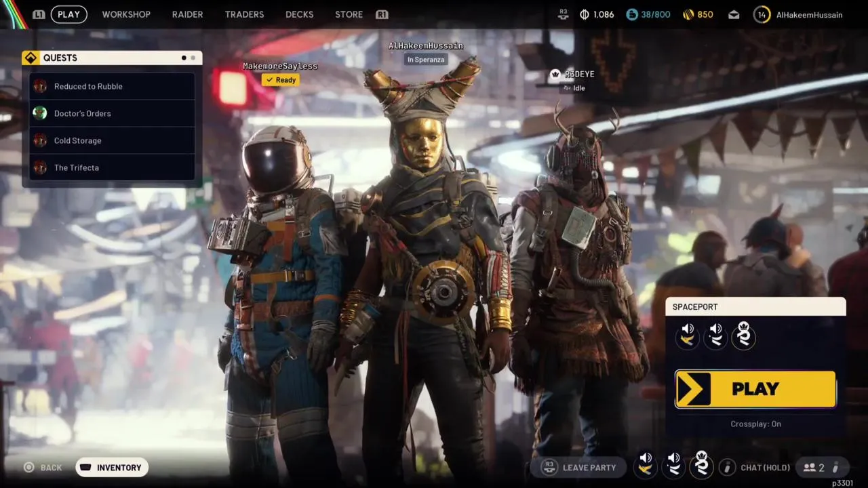Image resolution: width=868 pixels, height=488 pixels.
Task: Open the Cold Storage quest
Action: pyautogui.click(x=112, y=140)
